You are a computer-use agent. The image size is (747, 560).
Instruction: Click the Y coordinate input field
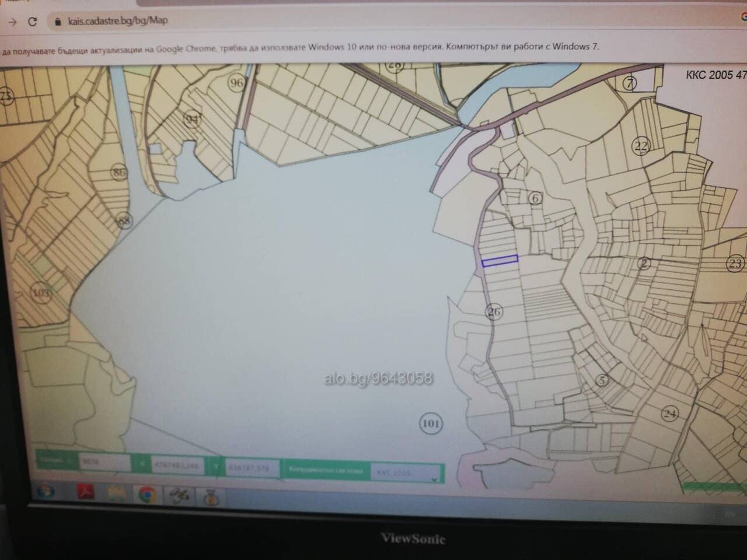tap(251, 468)
